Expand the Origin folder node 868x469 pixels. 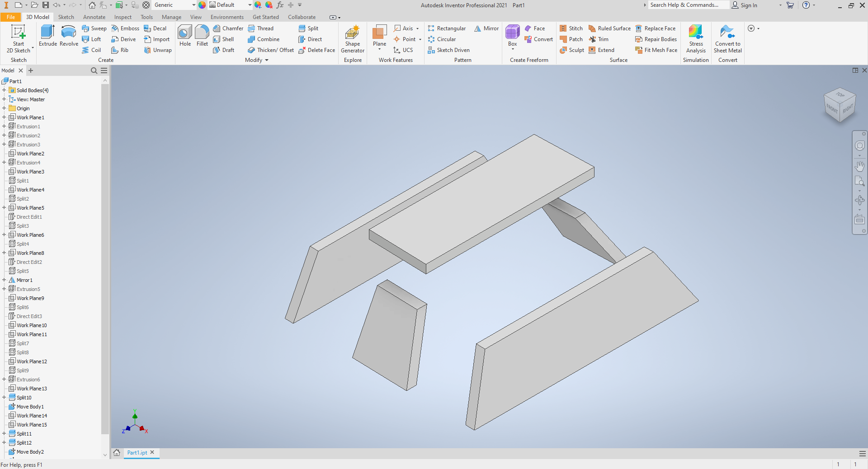point(4,108)
